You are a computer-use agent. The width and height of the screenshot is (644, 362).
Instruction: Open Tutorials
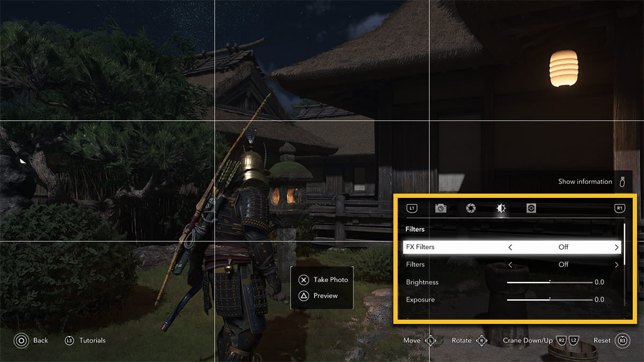click(x=92, y=341)
